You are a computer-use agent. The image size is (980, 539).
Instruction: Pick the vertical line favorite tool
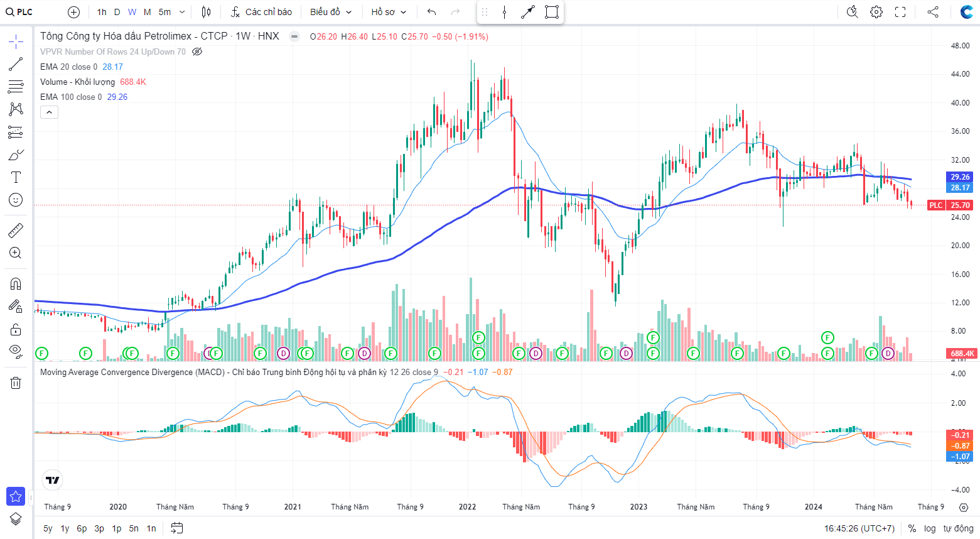click(504, 12)
